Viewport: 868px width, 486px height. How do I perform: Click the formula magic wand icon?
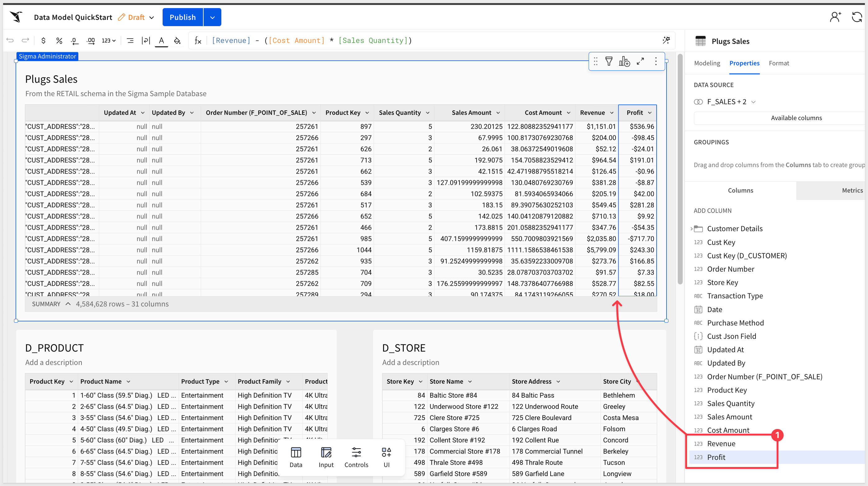click(666, 40)
